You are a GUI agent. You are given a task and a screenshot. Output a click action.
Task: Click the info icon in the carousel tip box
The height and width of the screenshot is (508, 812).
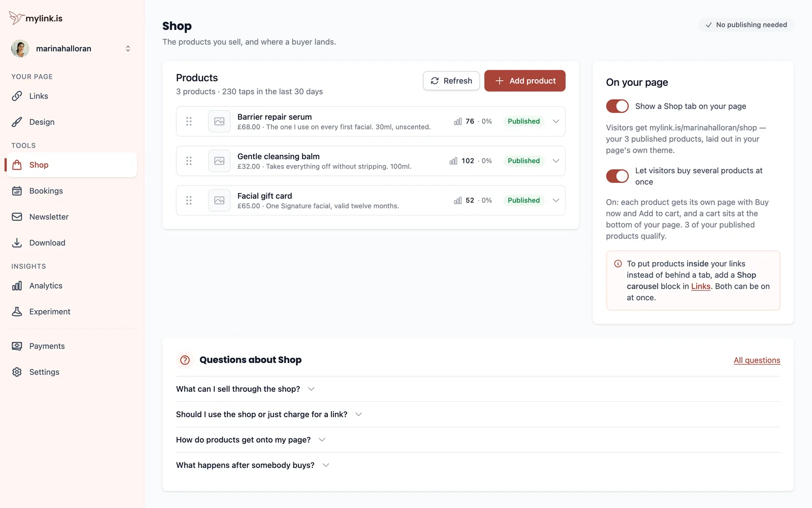pyautogui.click(x=618, y=264)
